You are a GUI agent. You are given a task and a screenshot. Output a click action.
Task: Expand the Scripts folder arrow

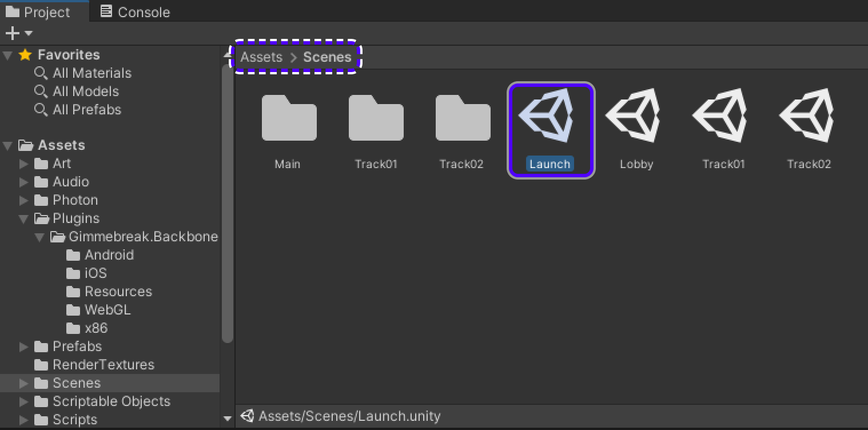(x=23, y=420)
